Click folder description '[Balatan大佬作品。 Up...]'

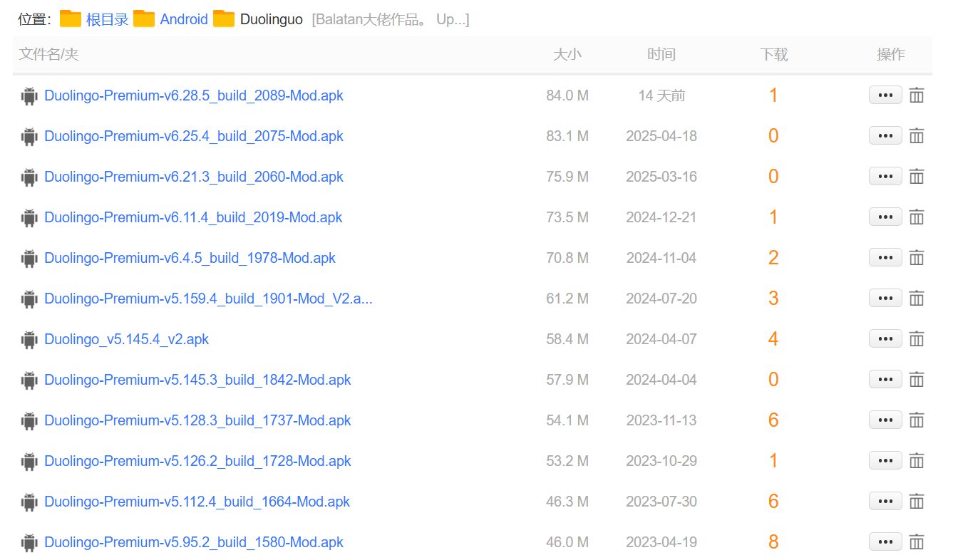click(391, 19)
